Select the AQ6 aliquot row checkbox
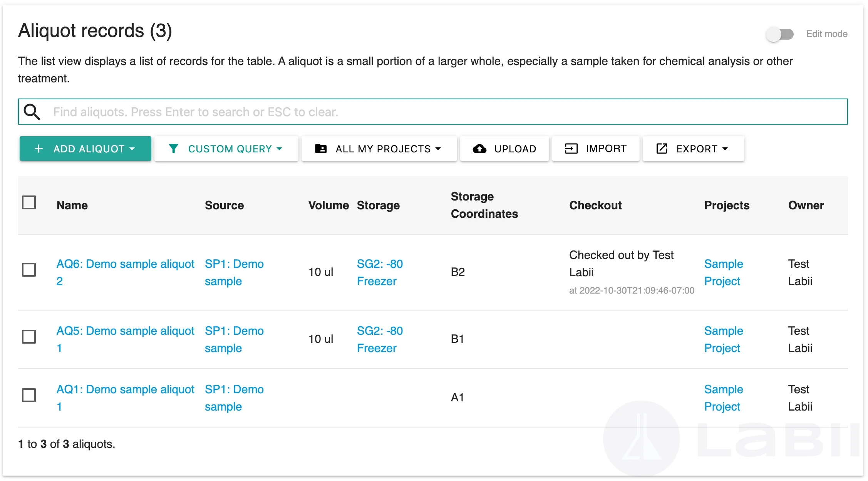The height and width of the screenshot is (481, 868). [x=29, y=270]
